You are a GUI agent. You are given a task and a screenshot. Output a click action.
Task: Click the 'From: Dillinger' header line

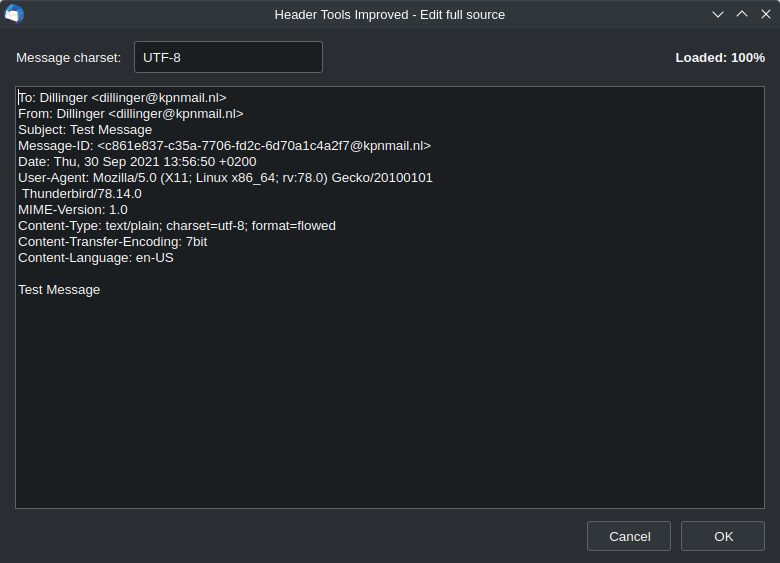(x=131, y=114)
